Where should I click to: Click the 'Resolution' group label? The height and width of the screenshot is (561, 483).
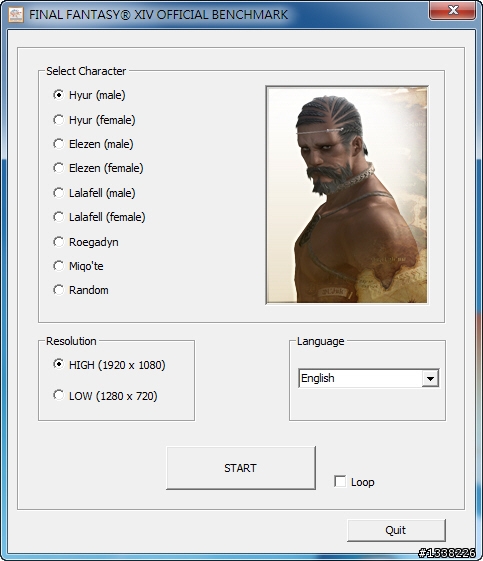(x=71, y=341)
